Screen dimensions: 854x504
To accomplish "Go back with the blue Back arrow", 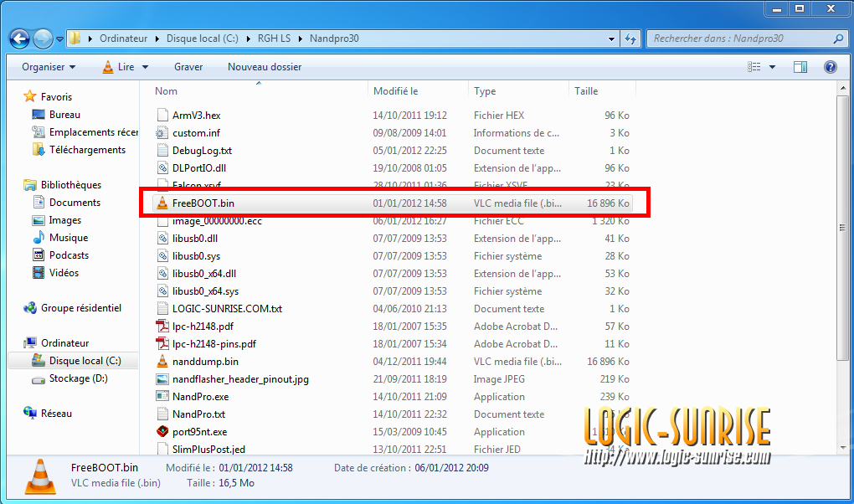I will [x=19, y=39].
